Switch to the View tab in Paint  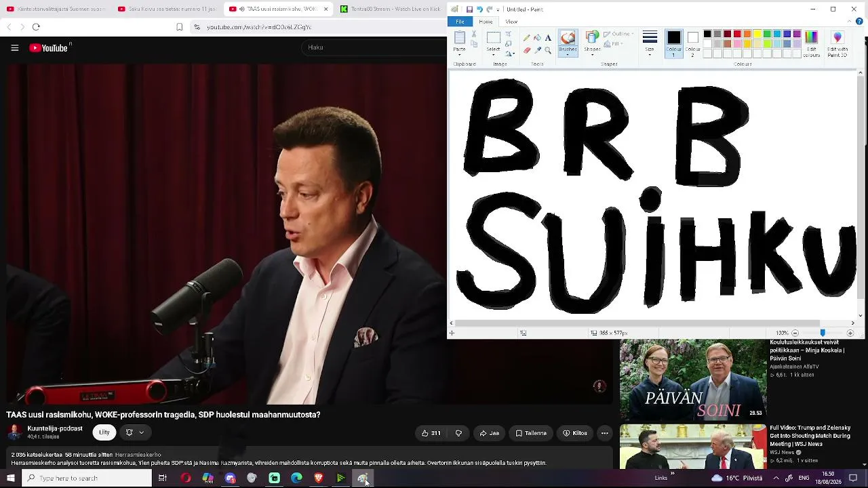(511, 22)
